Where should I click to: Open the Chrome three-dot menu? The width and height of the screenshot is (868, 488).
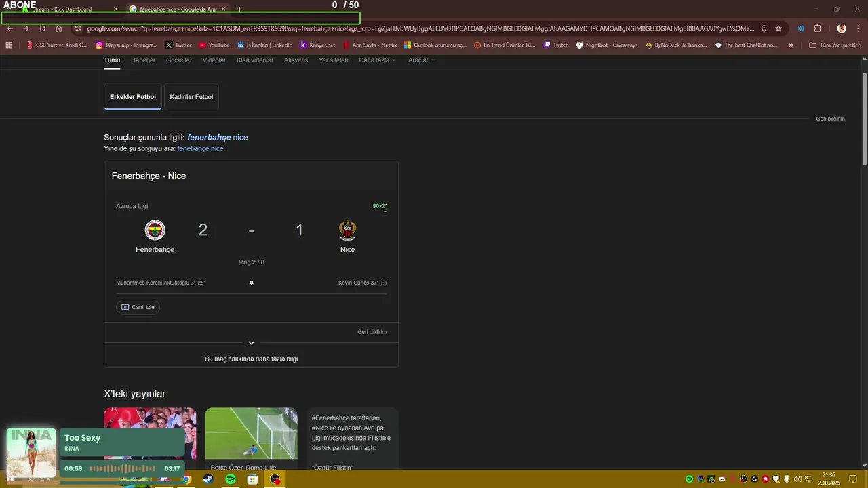tap(858, 28)
